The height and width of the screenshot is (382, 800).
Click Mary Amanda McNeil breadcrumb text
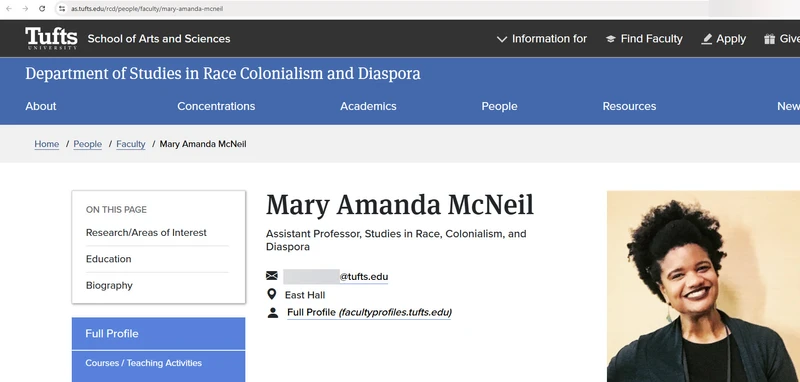coord(203,144)
